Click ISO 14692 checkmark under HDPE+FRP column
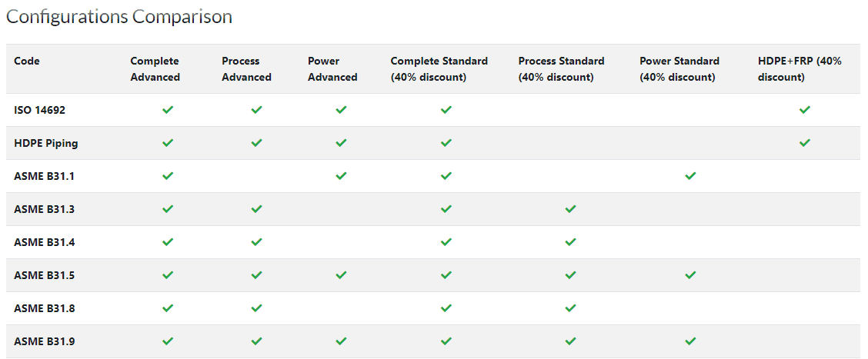This screenshot has height=359, width=868. click(x=805, y=110)
